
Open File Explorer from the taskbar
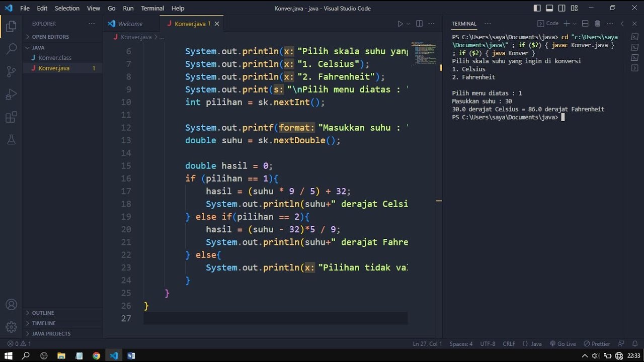tap(61, 355)
